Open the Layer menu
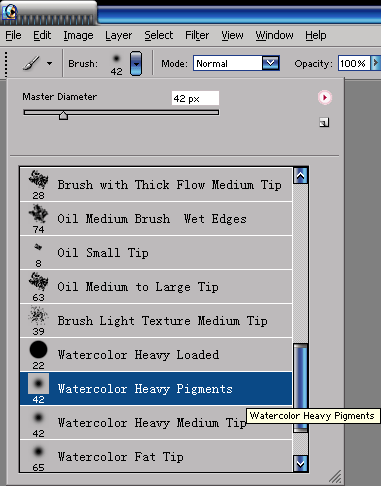 point(118,35)
